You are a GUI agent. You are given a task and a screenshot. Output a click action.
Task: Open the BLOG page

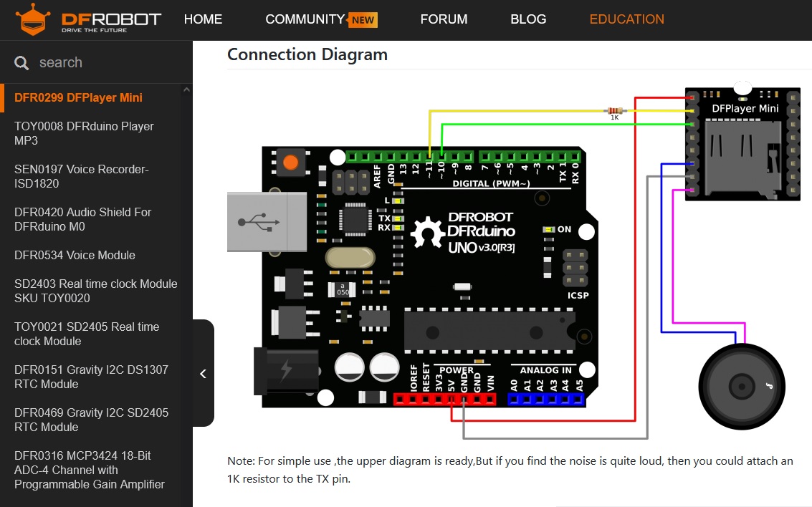pos(528,19)
